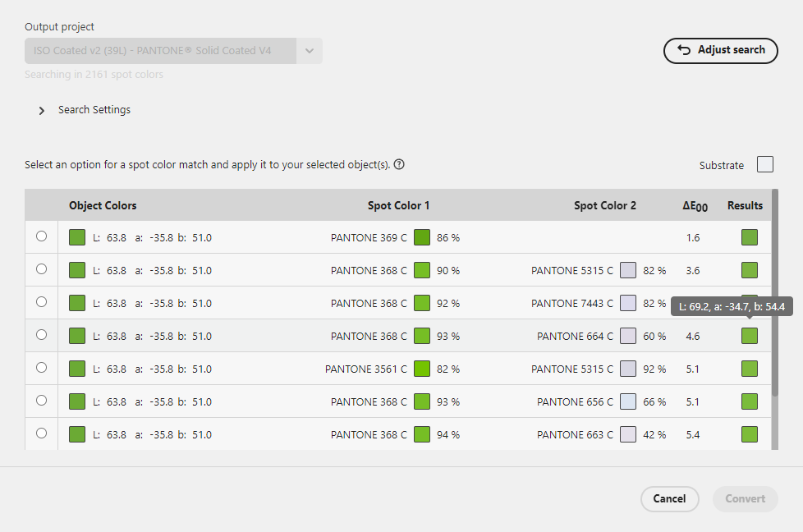Click the PANTONE 369 C label
This screenshot has height=532, width=803.
pos(369,237)
